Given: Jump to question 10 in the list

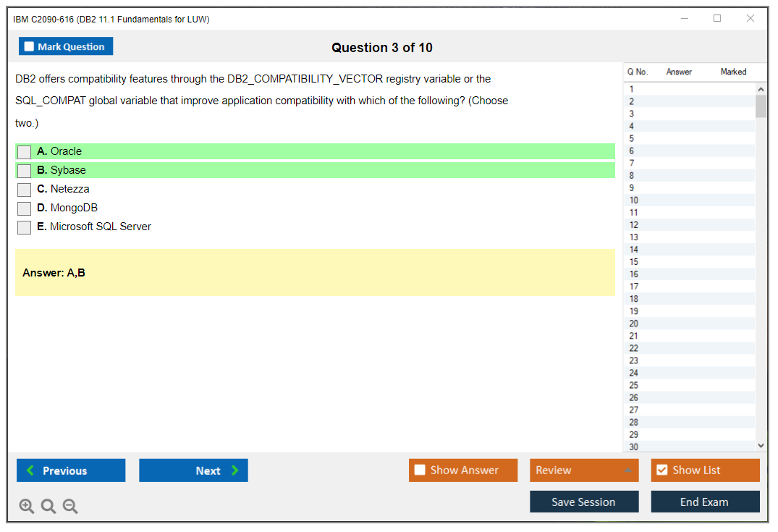Looking at the screenshot, I should (634, 200).
